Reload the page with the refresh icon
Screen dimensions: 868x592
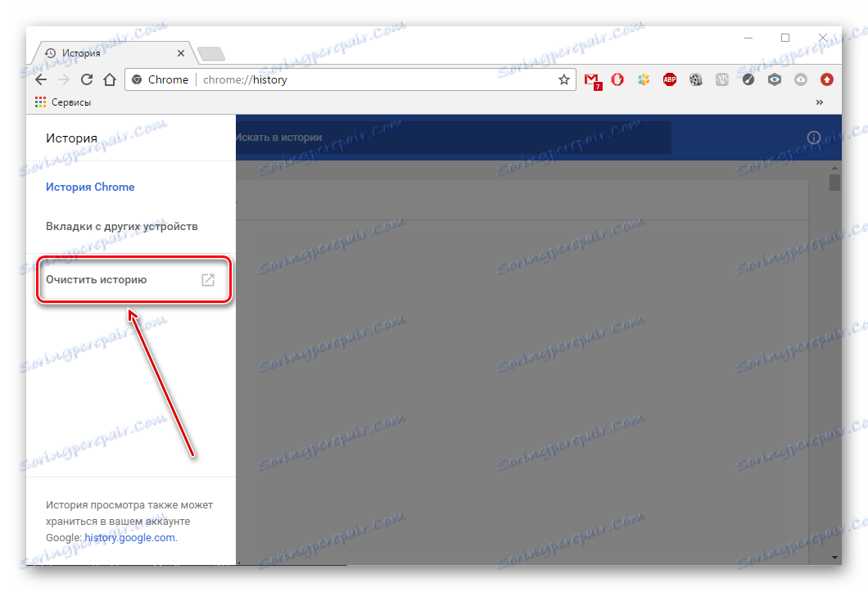pyautogui.click(x=86, y=79)
